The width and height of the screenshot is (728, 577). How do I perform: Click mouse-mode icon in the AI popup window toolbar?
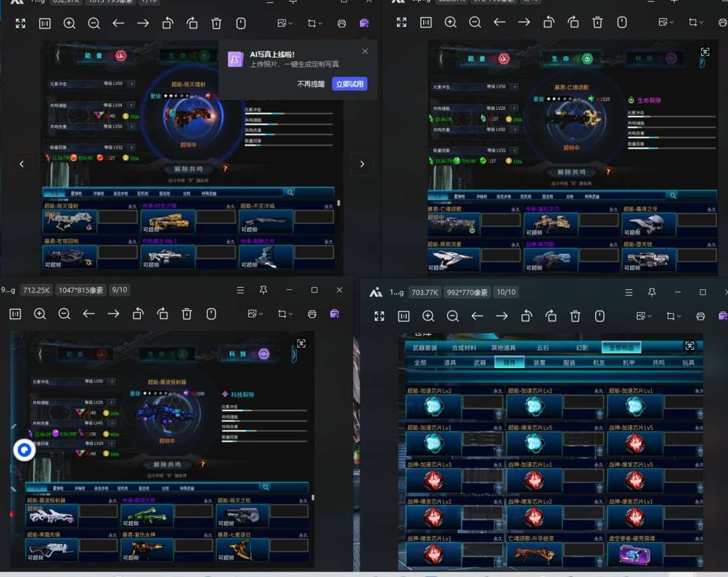[x=241, y=23]
